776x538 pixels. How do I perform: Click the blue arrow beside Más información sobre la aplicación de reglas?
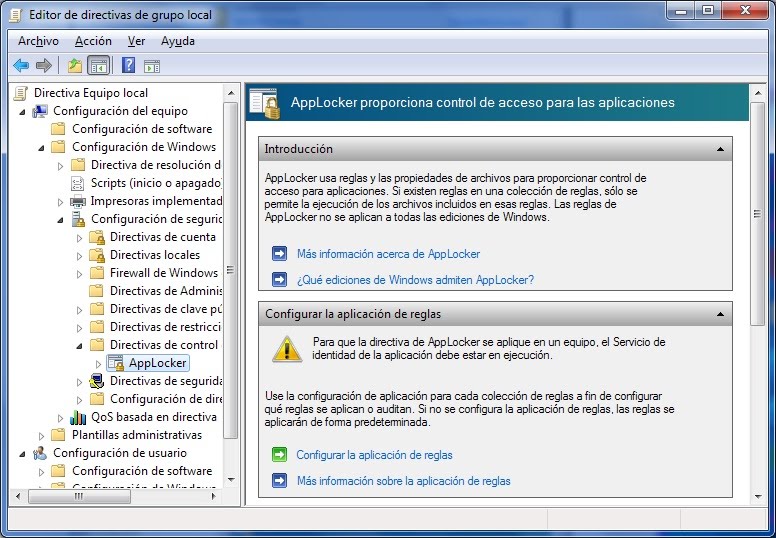(x=279, y=481)
